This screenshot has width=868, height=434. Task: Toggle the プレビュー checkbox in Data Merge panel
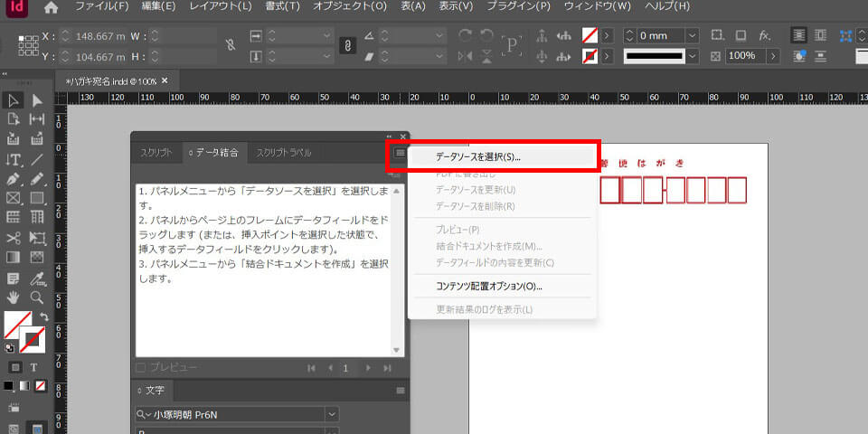tap(140, 367)
